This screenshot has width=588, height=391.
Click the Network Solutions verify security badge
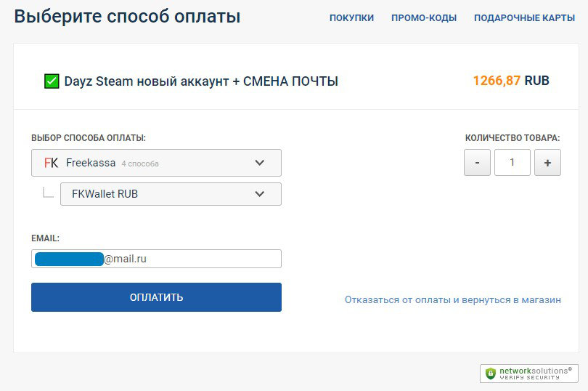[x=528, y=374]
